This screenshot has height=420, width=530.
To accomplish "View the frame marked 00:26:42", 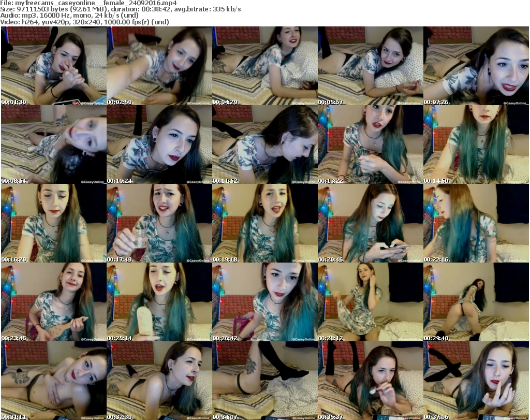I will [x=264, y=302].
